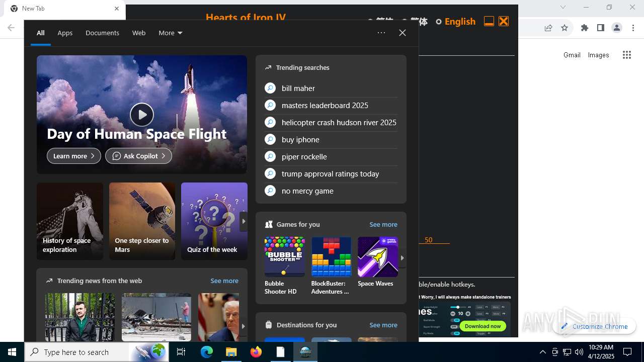Image resolution: width=644 pixels, height=362 pixels.
Task: Close the New Tab browser tab
Action: click(117, 9)
